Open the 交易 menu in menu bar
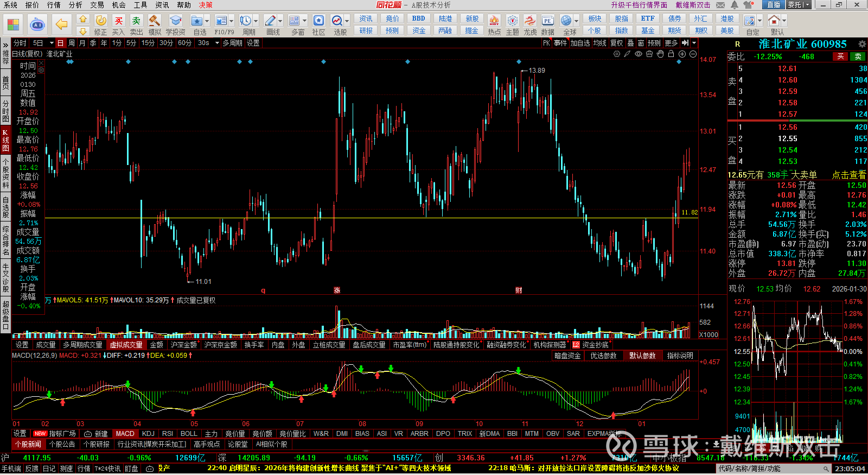 point(97,5)
